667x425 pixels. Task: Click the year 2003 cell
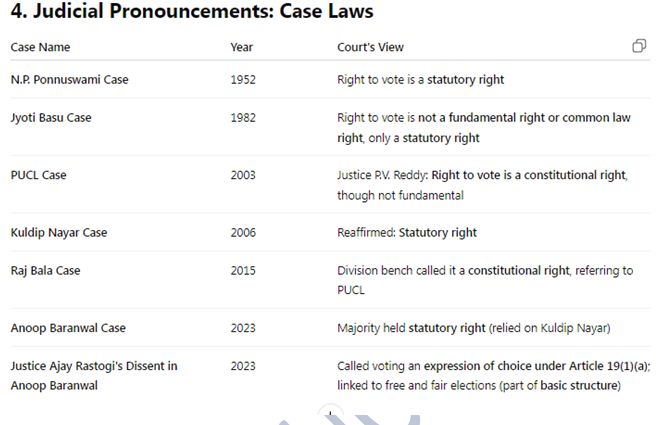point(243,175)
